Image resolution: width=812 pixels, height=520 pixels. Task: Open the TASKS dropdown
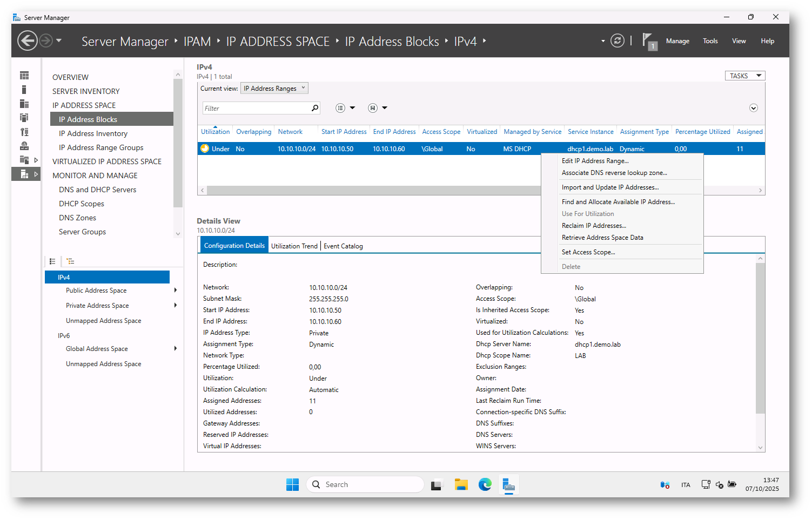pyautogui.click(x=744, y=76)
